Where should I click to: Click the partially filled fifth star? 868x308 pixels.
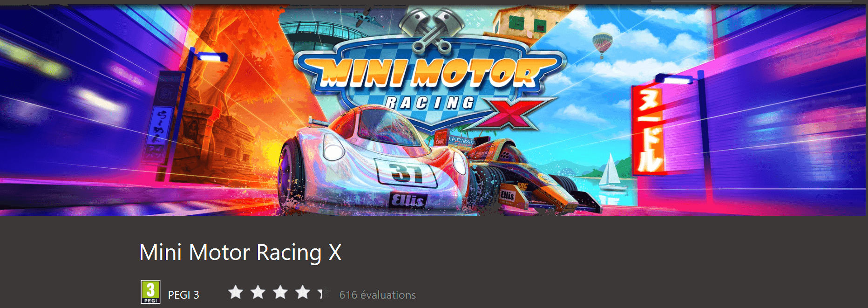(x=325, y=293)
